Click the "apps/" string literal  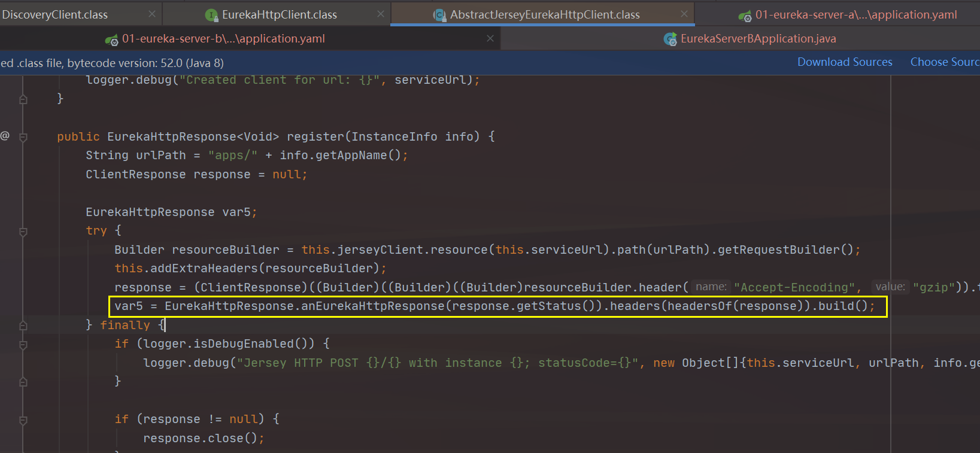pyautogui.click(x=233, y=155)
